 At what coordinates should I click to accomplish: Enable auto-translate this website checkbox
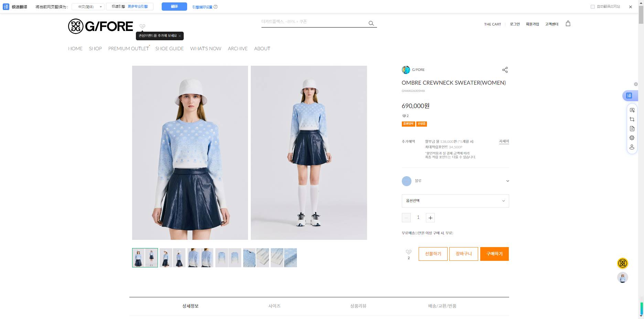click(x=593, y=7)
